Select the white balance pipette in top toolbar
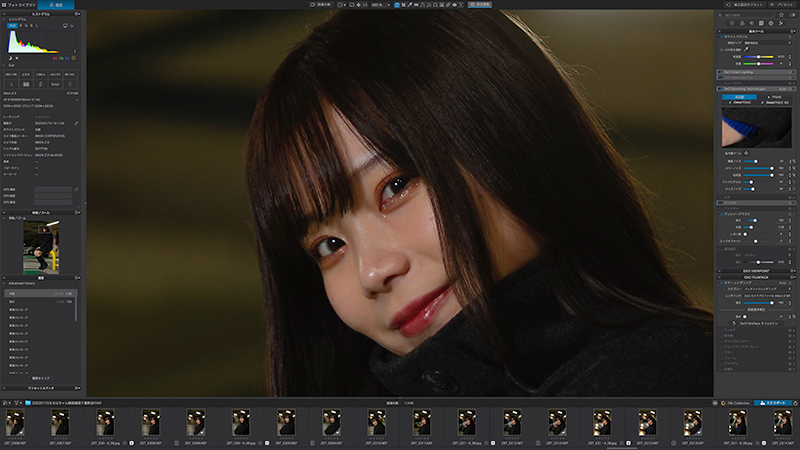Viewport: 800px width, 450px height. [410, 5]
